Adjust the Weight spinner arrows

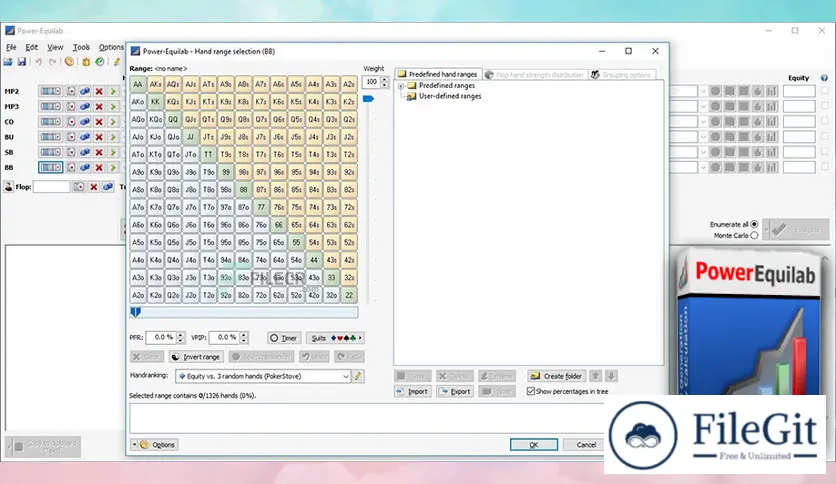pyautogui.click(x=384, y=82)
